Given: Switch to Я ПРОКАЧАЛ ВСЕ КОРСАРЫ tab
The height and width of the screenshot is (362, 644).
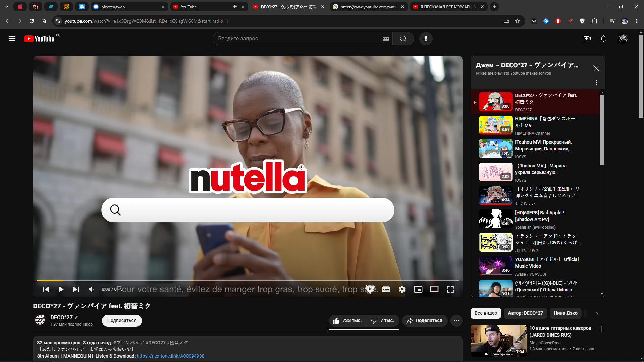Looking at the screenshot, I should (x=448, y=7).
